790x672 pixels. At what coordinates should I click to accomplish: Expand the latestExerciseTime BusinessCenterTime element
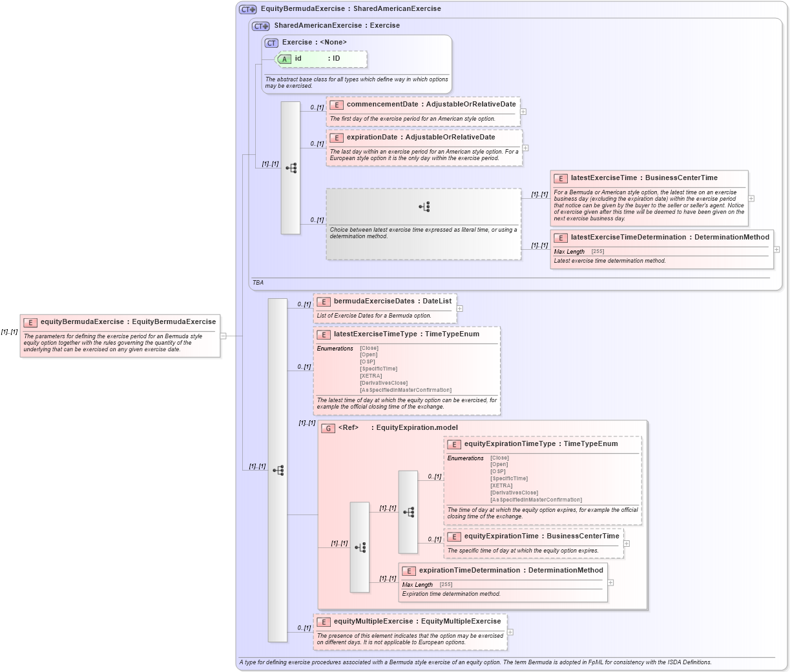pos(750,198)
